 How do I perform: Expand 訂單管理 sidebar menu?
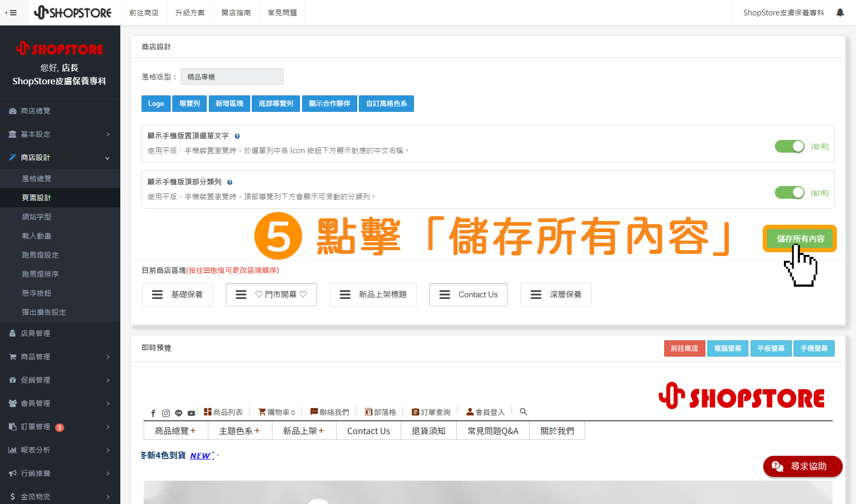coord(60,427)
